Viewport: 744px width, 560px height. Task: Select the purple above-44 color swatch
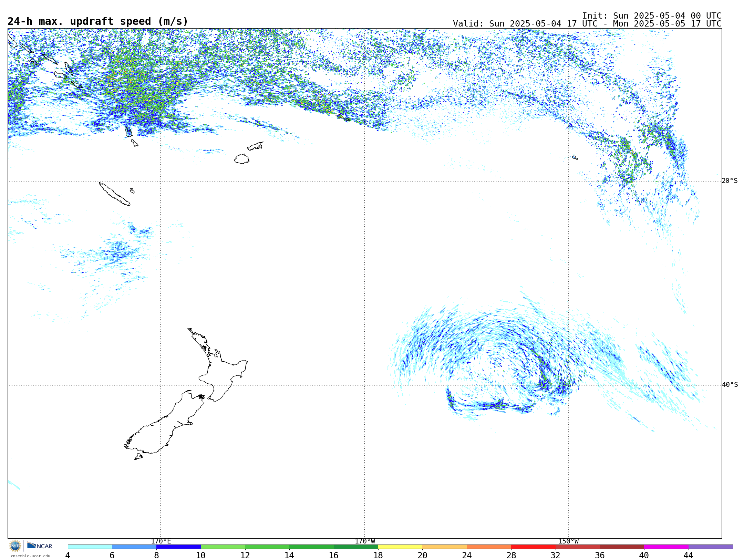[711, 547]
